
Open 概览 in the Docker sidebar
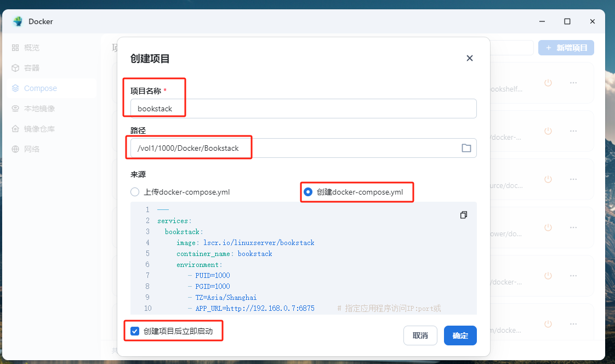coord(52,48)
